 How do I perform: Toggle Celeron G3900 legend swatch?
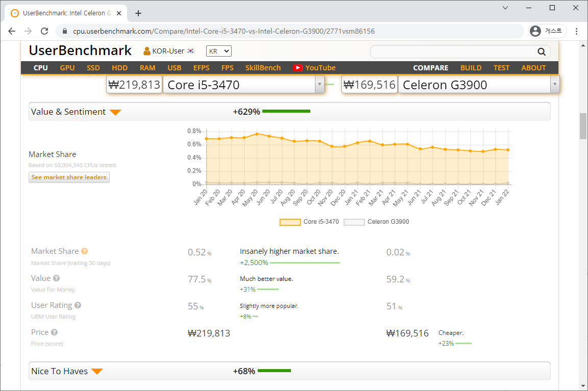(354, 222)
